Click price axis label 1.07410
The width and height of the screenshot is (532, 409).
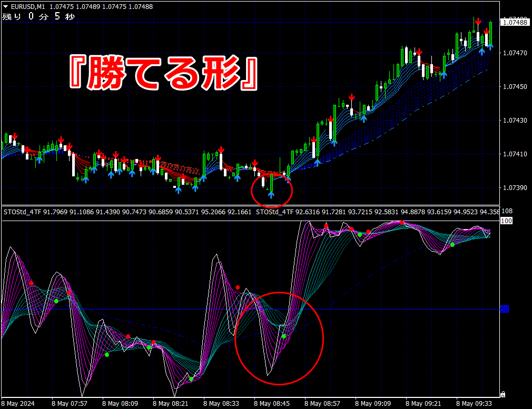(515, 154)
